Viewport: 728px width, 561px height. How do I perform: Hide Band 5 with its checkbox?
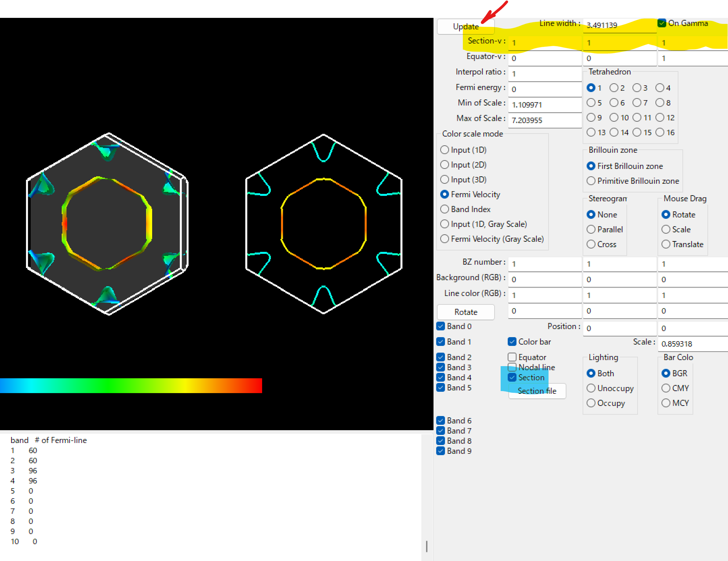click(x=441, y=387)
